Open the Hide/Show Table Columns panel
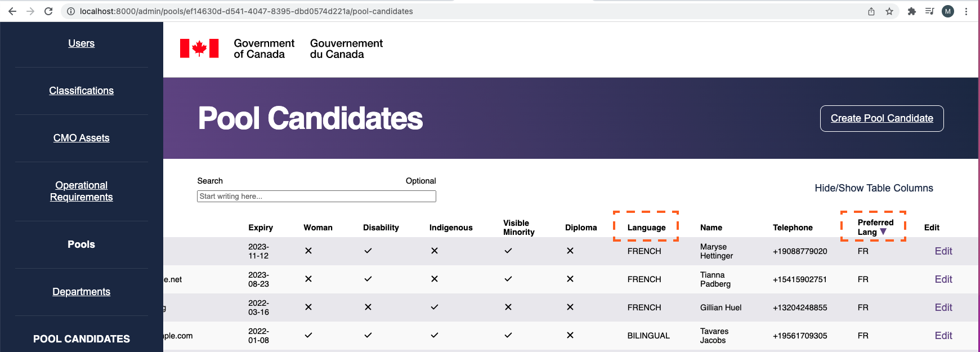 pyautogui.click(x=874, y=188)
